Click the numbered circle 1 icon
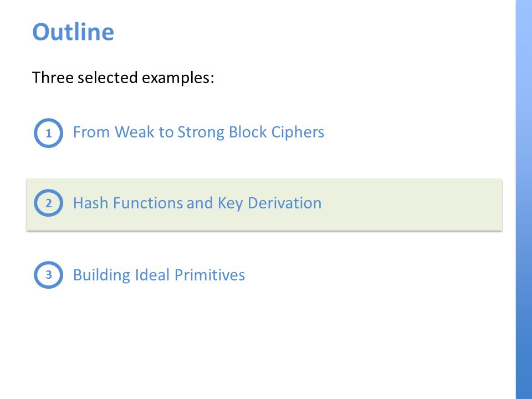532x399 pixels. (49, 132)
